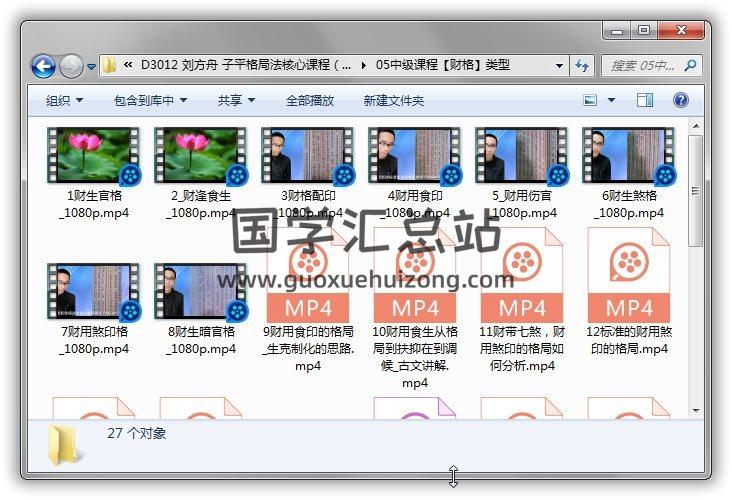Viewport: 732px width, 500px height.
Task: Click search magnifier icon in search box
Action: pos(690,66)
